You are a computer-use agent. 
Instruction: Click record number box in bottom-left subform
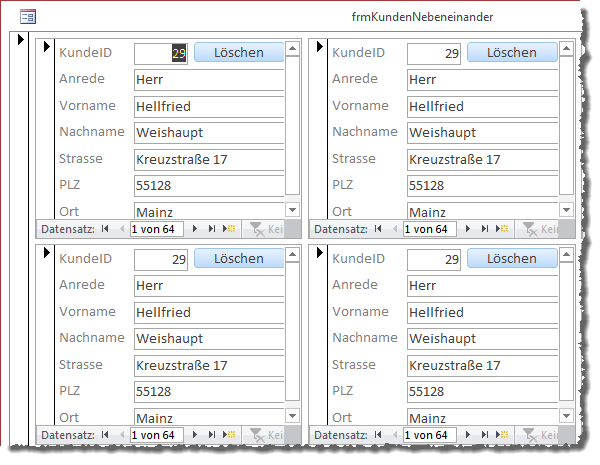(157, 435)
